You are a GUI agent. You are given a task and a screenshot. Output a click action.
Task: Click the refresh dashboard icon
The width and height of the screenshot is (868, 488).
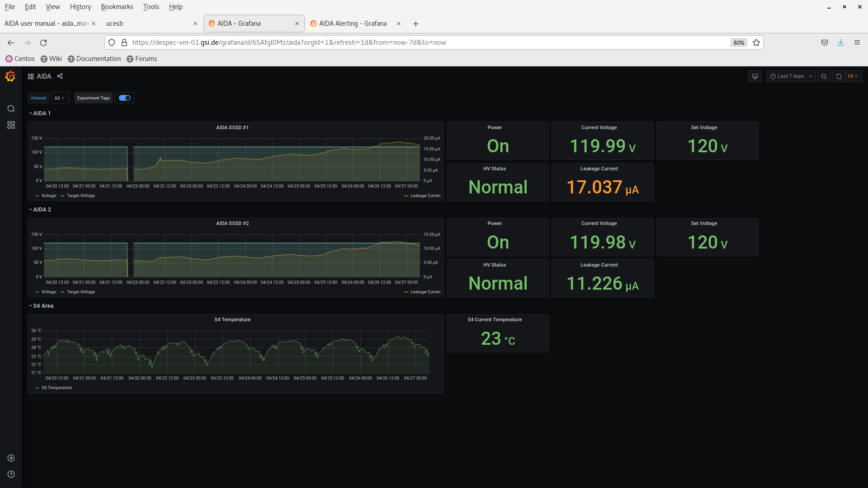pos(839,76)
